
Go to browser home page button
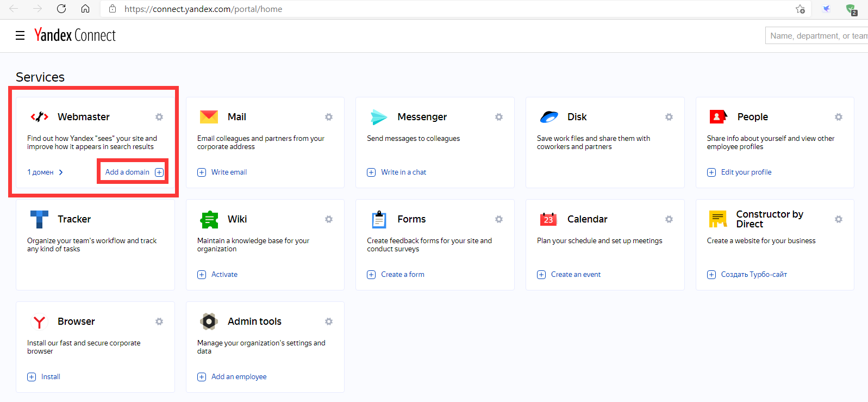(85, 9)
